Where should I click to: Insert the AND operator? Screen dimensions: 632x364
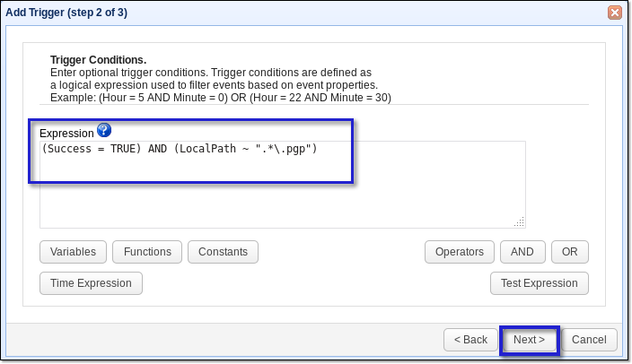coord(522,252)
